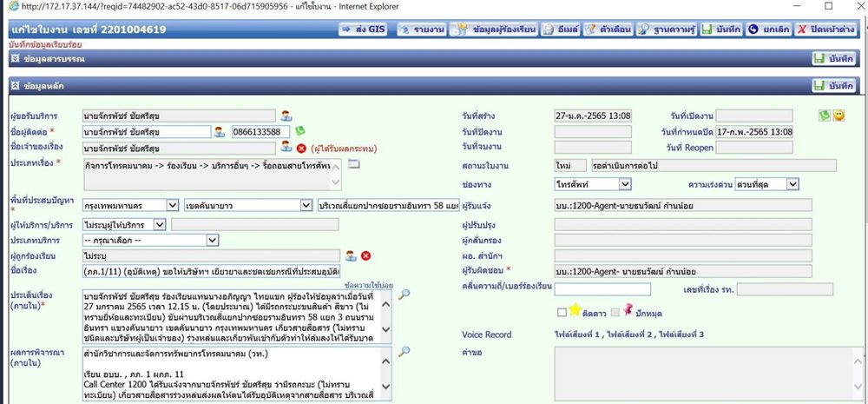
Task: Click scroll-down arrow of ประเภทเรื่อง box
Action: (335, 182)
